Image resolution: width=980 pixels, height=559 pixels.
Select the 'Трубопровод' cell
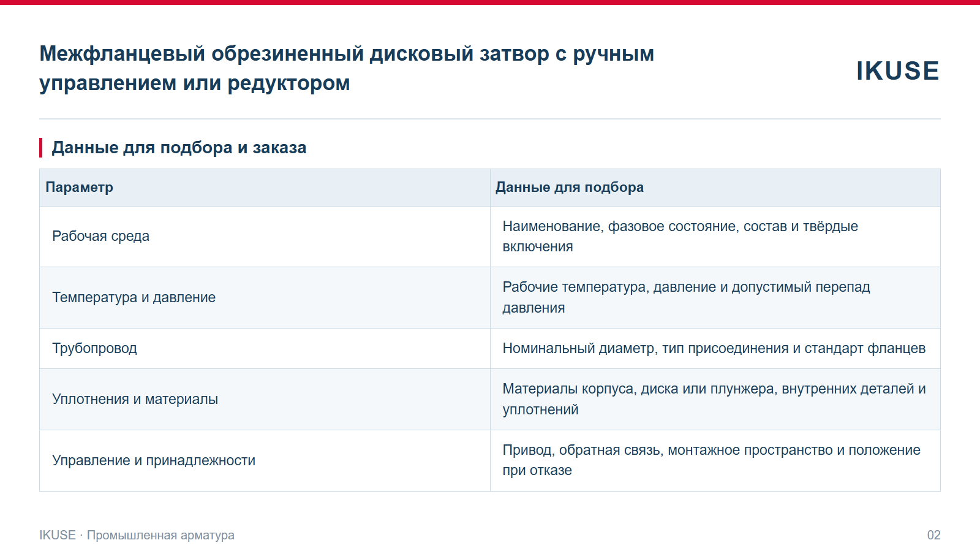(x=265, y=349)
